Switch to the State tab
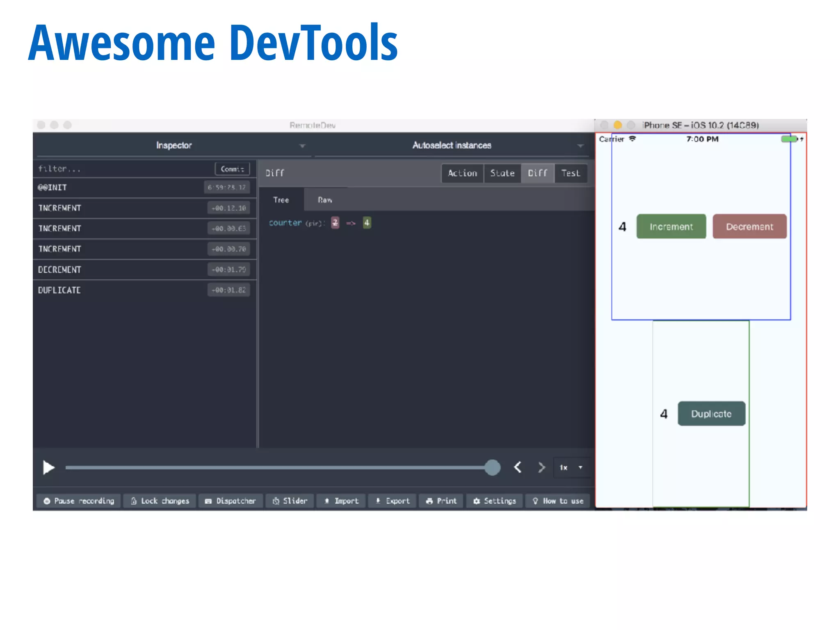 (502, 173)
